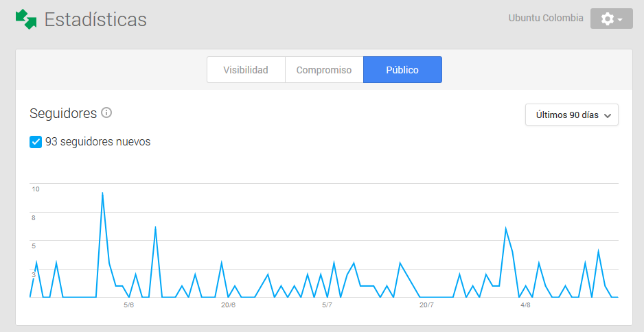This screenshot has height=332, width=644.
Task: Click the 5/6 date label on the chart
Action: [128, 305]
